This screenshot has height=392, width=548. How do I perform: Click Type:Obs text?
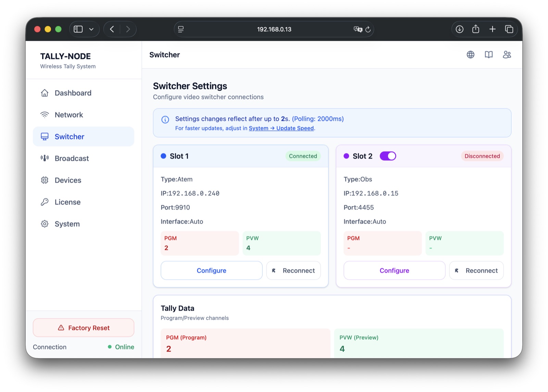(x=358, y=179)
